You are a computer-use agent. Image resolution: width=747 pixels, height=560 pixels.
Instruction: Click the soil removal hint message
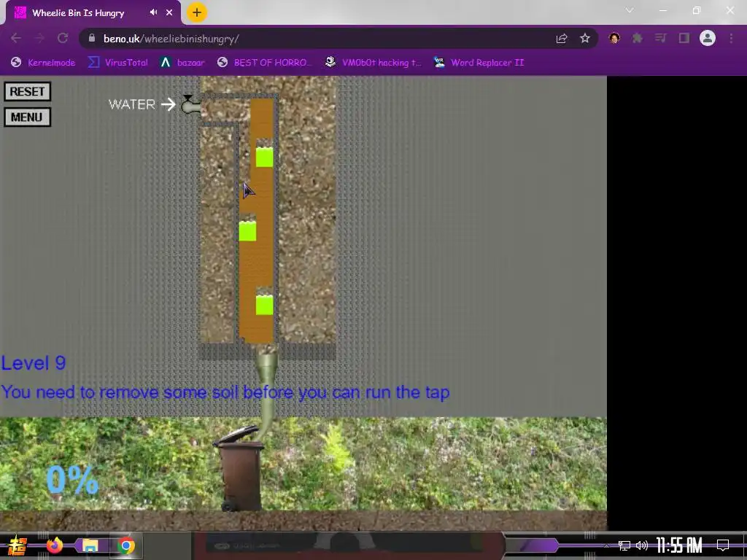pyautogui.click(x=225, y=392)
